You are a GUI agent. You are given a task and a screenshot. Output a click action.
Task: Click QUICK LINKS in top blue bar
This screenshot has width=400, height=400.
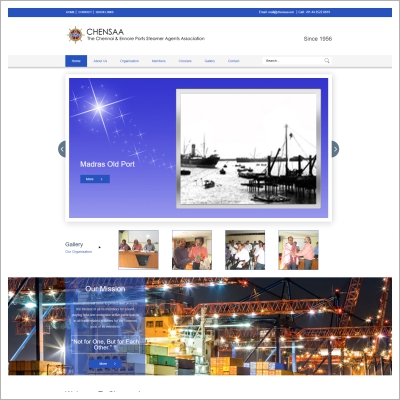[x=105, y=12]
